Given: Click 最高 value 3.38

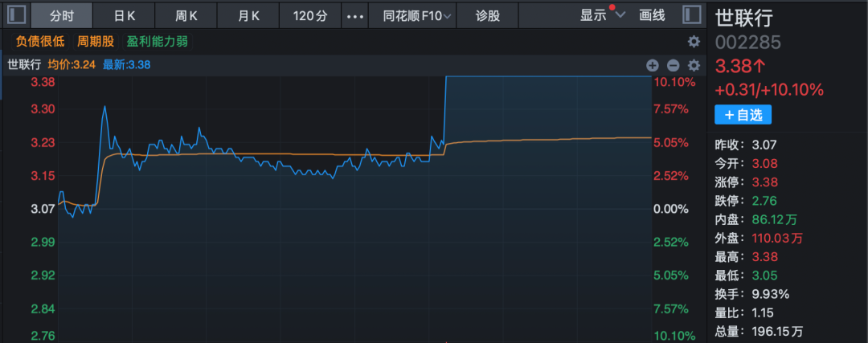Looking at the screenshot, I should (x=764, y=257).
